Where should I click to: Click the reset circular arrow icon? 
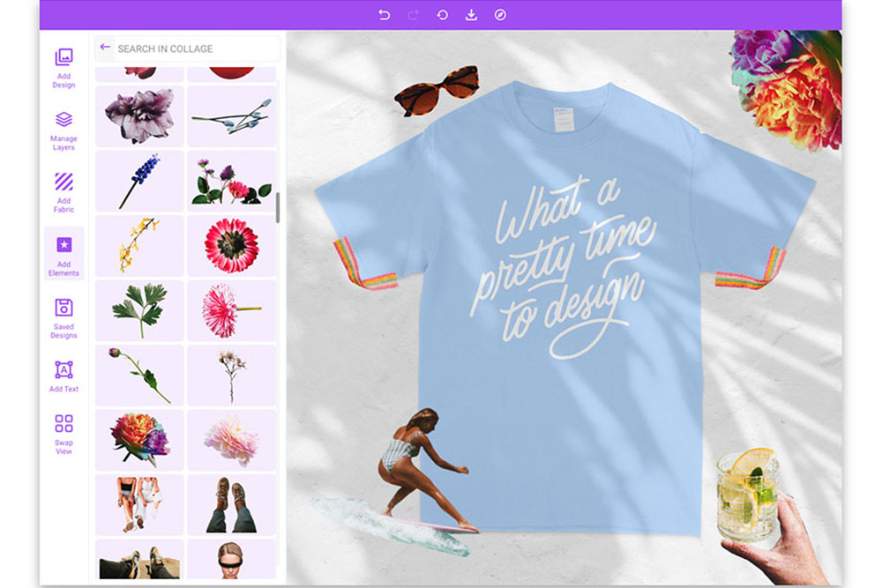[x=442, y=15]
